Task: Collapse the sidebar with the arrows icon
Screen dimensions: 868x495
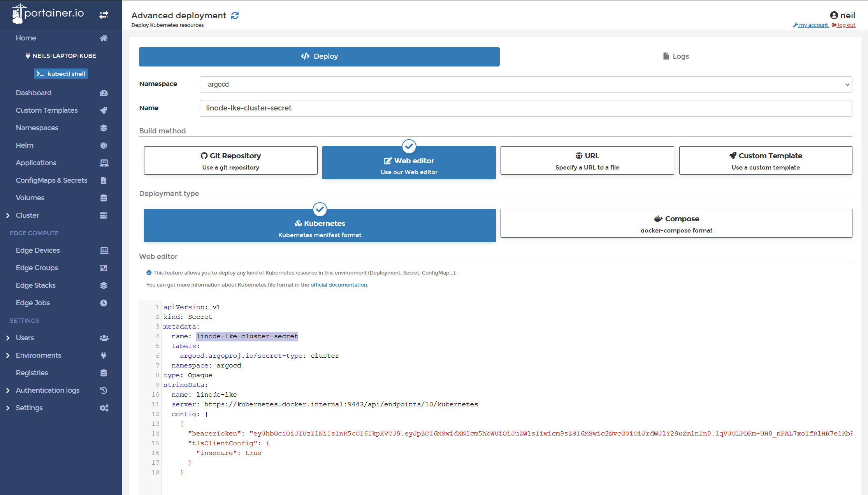Action: (104, 15)
